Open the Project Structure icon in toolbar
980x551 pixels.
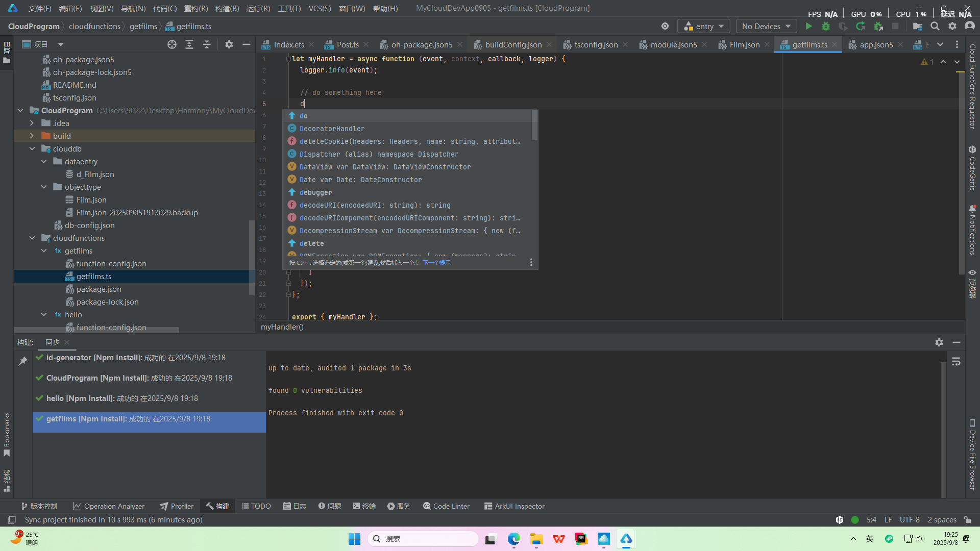[x=917, y=26]
